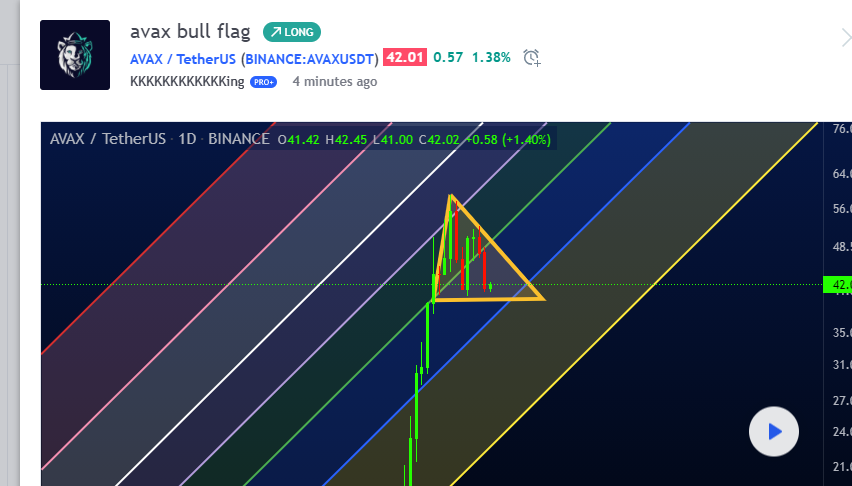The width and height of the screenshot is (852, 486).
Task: Click the 76.0 price axis label
Action: 840,129
